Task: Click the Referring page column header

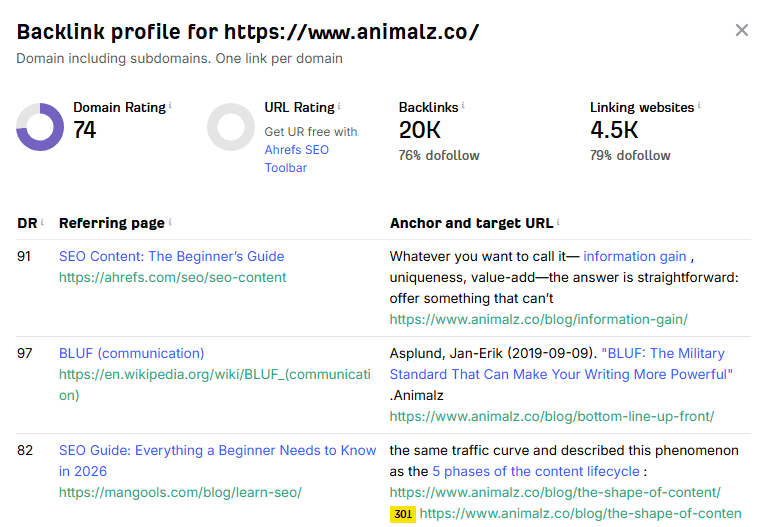Action: coord(112,223)
